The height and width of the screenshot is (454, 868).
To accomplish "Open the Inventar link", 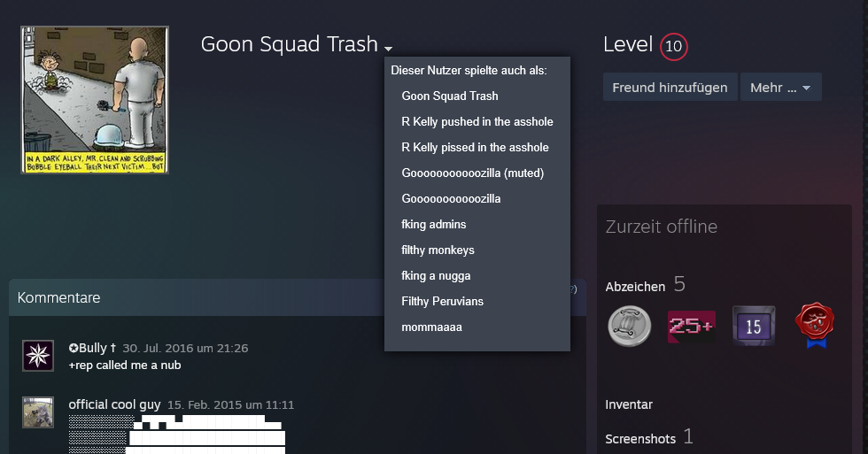I will pos(629,404).
